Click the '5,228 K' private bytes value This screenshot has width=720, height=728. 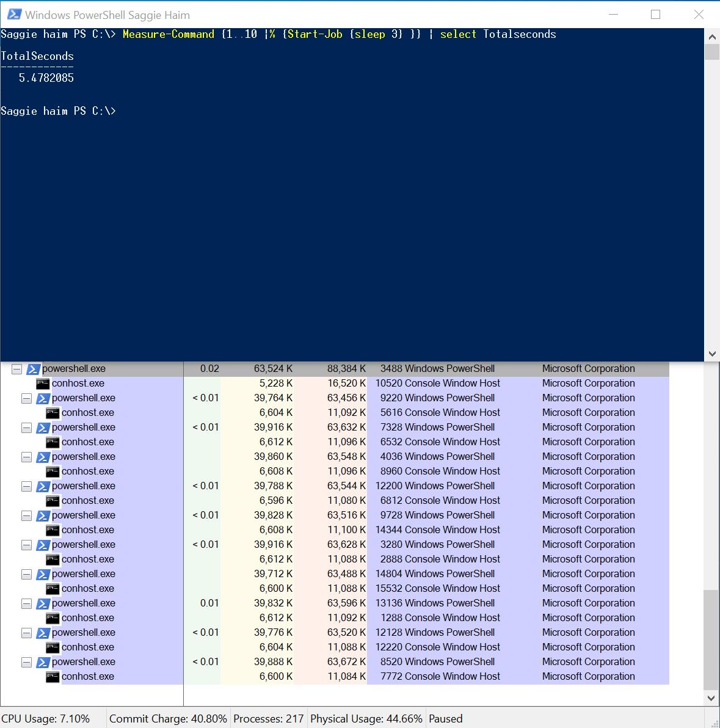pyautogui.click(x=276, y=384)
